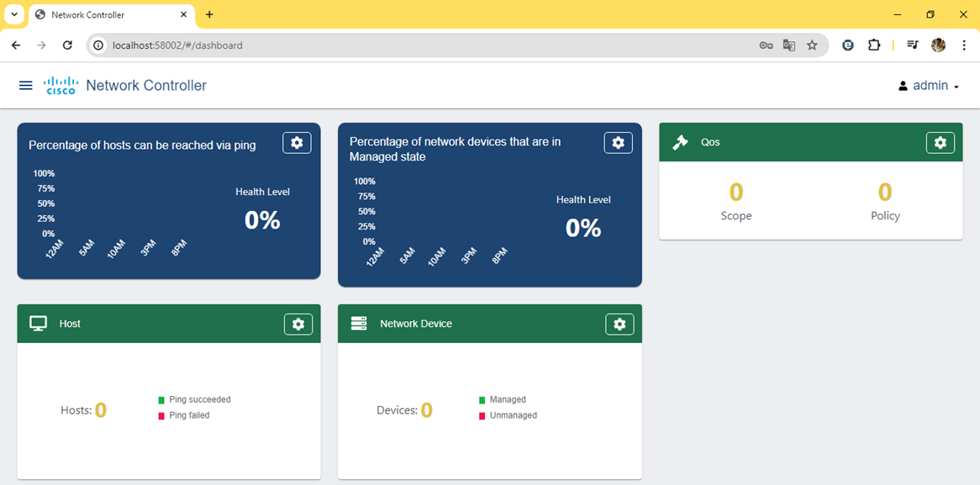
Task: Open settings gear on host ping card
Action: point(297,143)
